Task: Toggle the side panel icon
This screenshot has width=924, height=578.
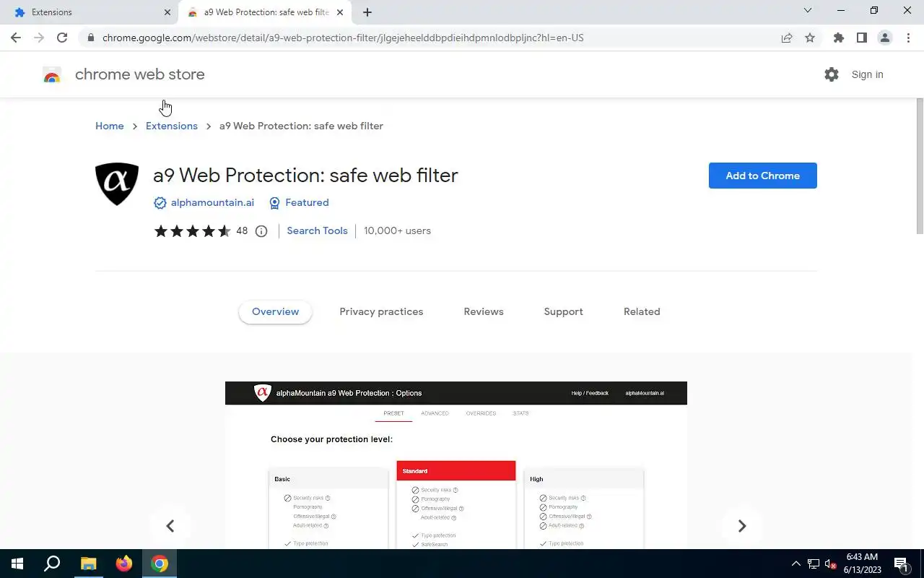Action: pyautogui.click(x=861, y=38)
